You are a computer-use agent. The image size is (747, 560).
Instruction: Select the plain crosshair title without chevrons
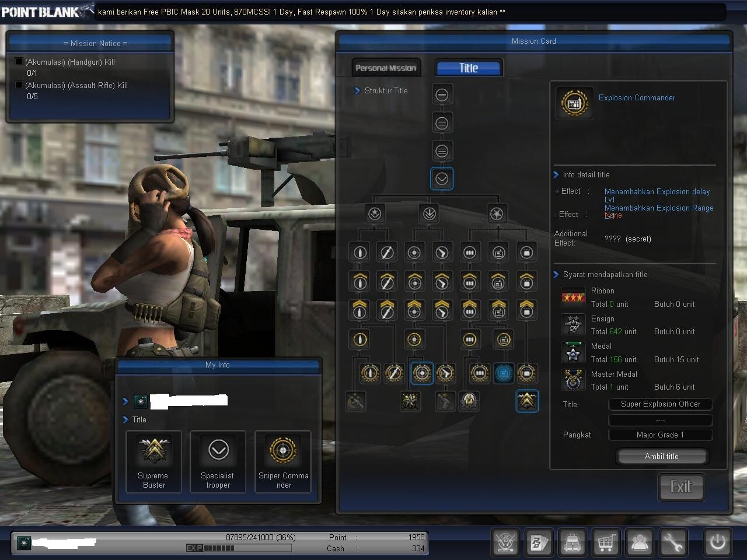click(414, 253)
